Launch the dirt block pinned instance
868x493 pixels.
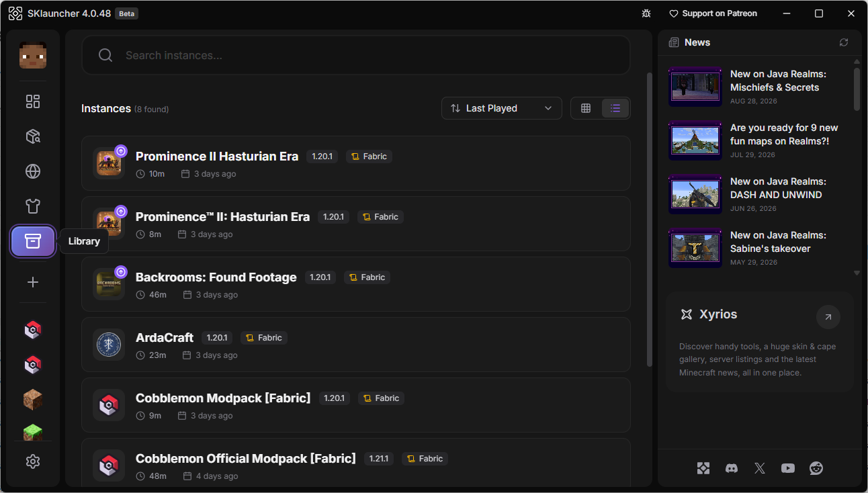(33, 400)
